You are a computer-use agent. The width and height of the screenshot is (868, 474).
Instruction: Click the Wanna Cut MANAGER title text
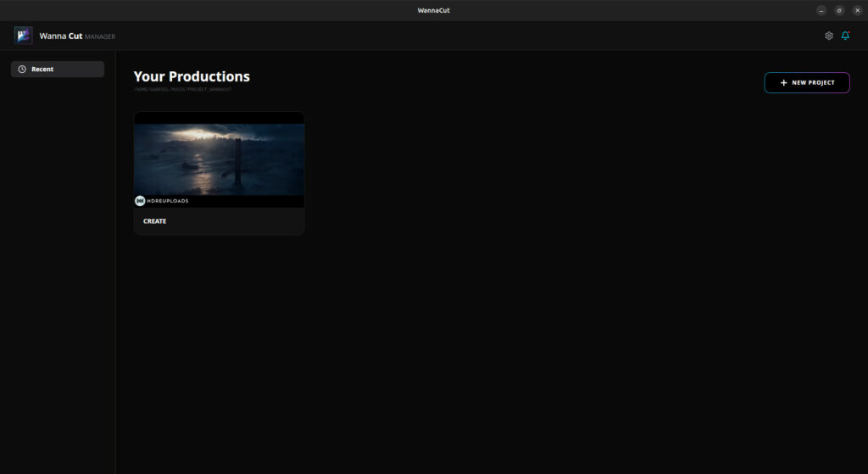point(77,36)
